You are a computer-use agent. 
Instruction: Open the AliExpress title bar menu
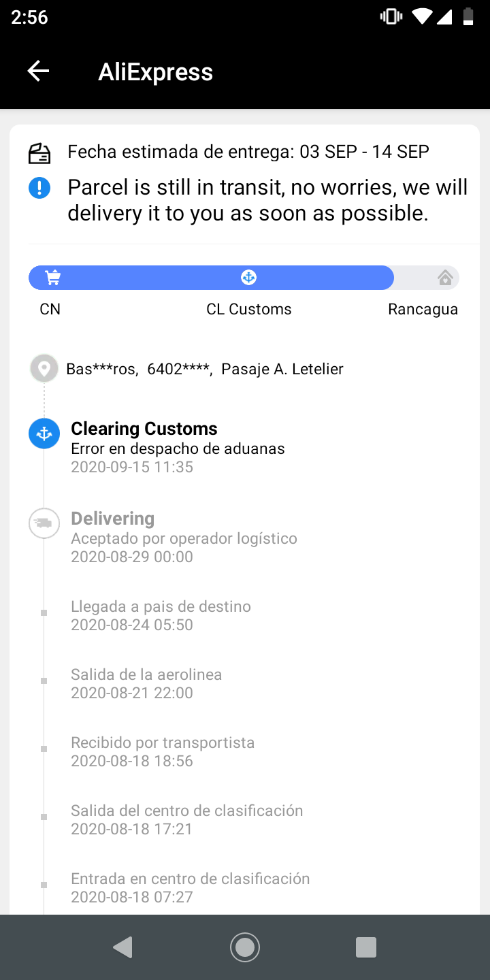pos(155,71)
